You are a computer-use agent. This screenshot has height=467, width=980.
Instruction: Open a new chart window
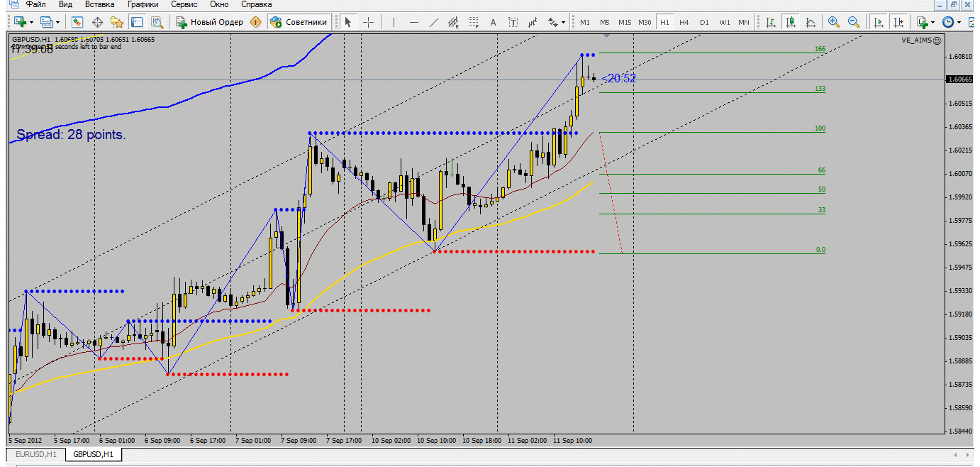(19, 22)
